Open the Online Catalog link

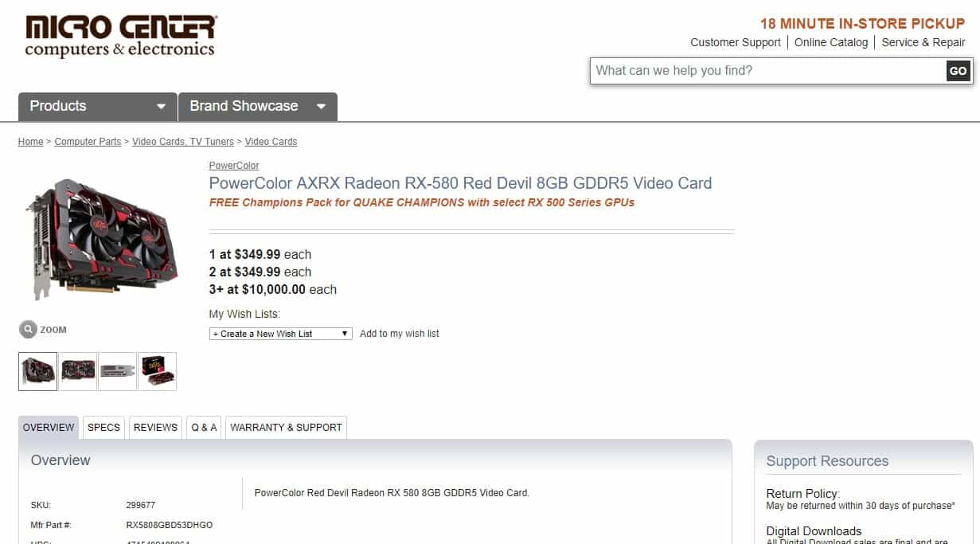coord(831,42)
